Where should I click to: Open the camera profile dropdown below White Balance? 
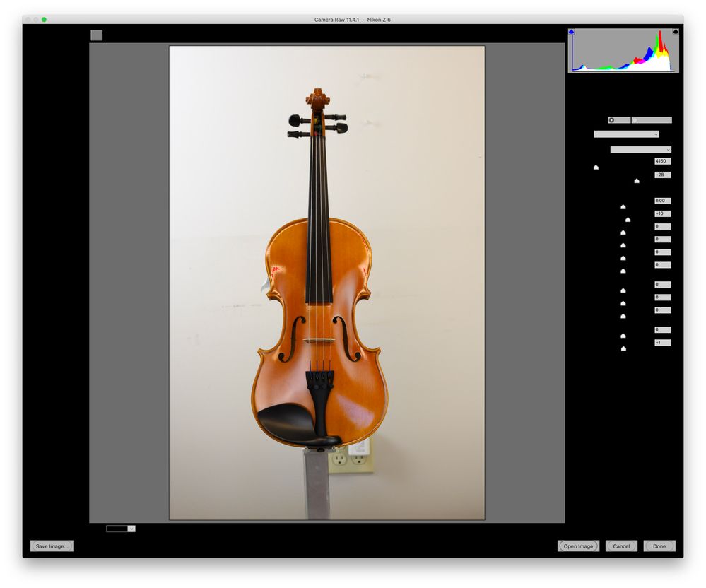[640, 149]
